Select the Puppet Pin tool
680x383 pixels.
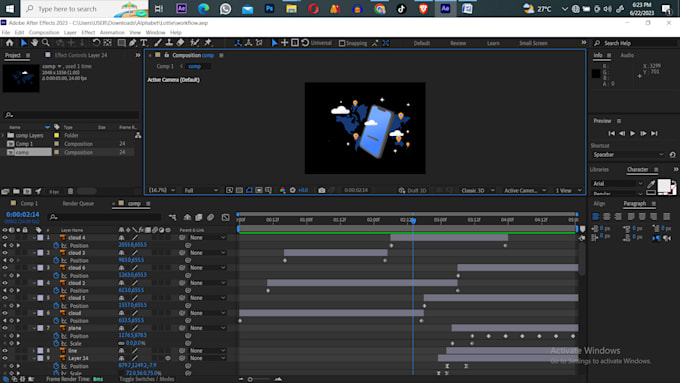tap(208, 43)
